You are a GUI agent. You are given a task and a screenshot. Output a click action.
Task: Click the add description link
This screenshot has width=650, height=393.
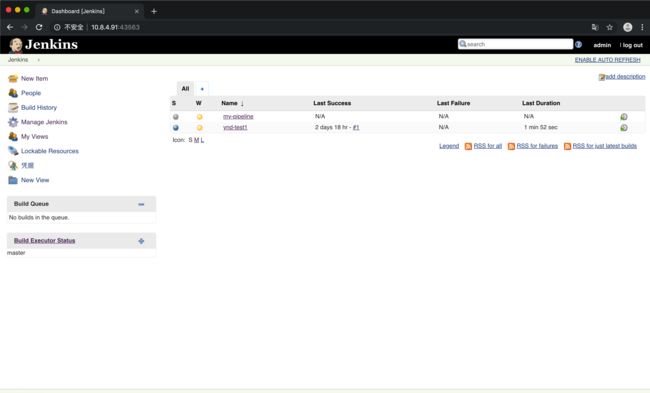625,77
